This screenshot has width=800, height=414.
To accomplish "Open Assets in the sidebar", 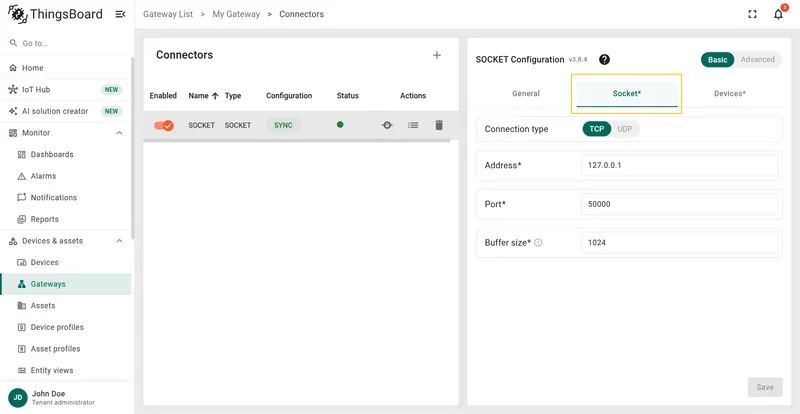I will [x=66, y=305].
